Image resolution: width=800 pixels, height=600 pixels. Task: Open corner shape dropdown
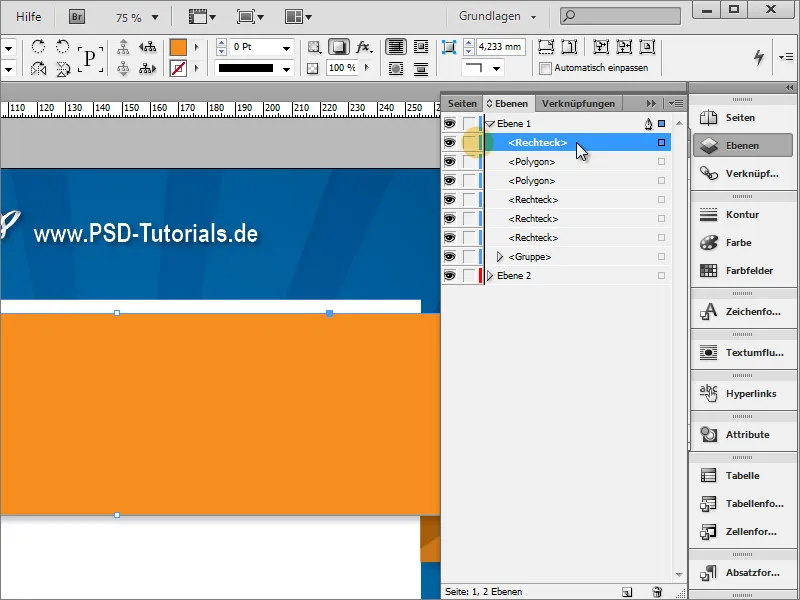click(496, 68)
